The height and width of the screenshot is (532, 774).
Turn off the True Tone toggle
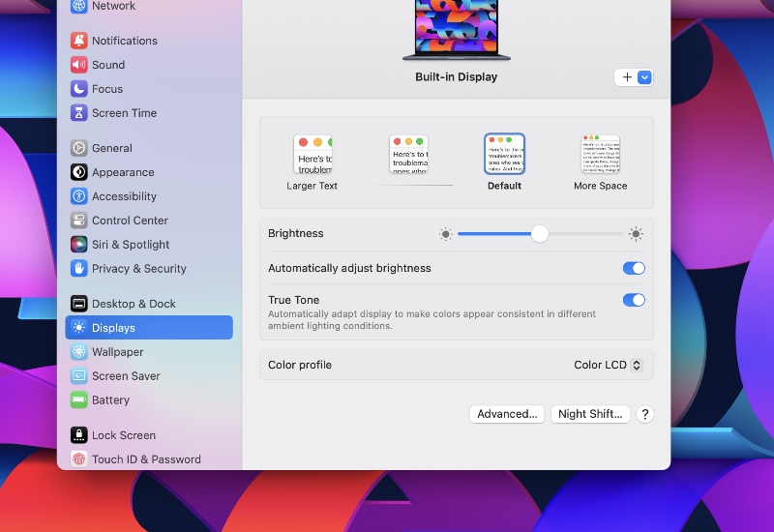pos(633,300)
